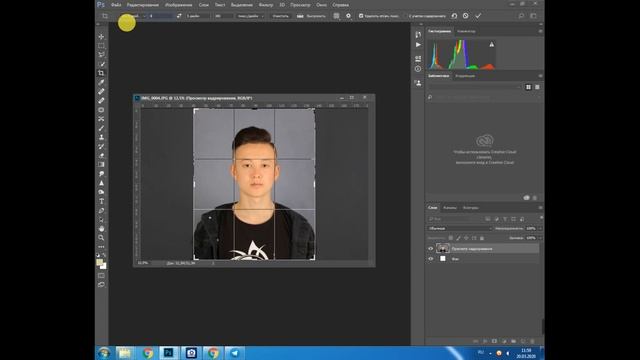
Task: Open File Explorer from the taskbar
Action: pos(125,353)
